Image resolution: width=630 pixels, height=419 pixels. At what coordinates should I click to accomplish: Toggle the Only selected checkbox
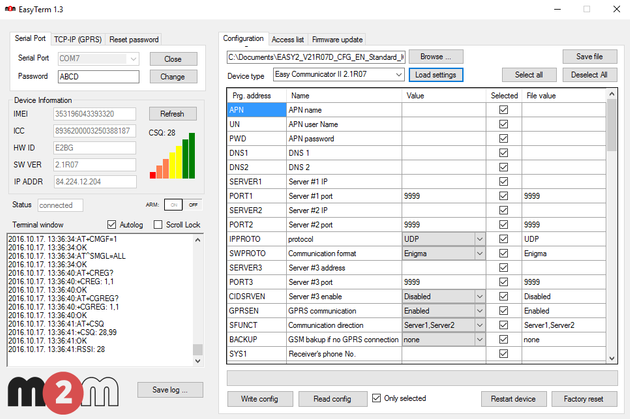[376, 398]
